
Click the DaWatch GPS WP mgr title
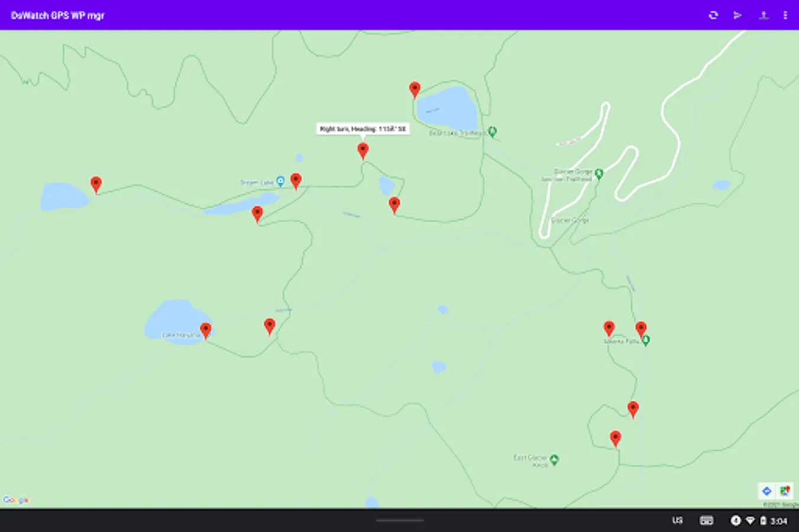57,15
